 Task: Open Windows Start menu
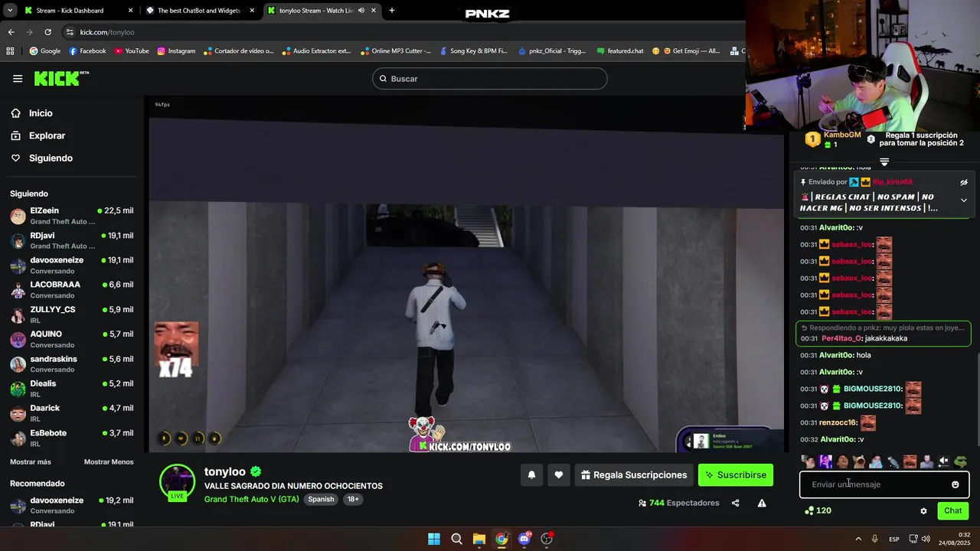(x=434, y=539)
